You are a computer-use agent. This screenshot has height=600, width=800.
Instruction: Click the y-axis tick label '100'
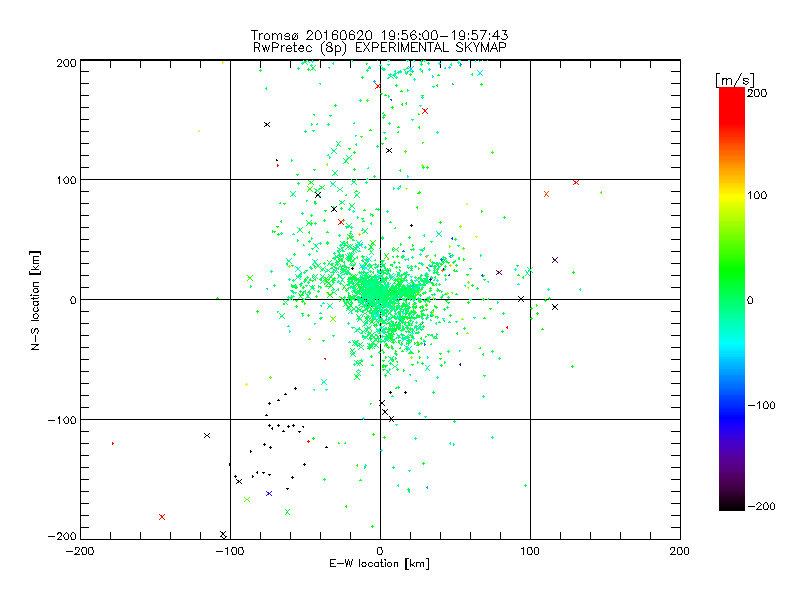66,180
